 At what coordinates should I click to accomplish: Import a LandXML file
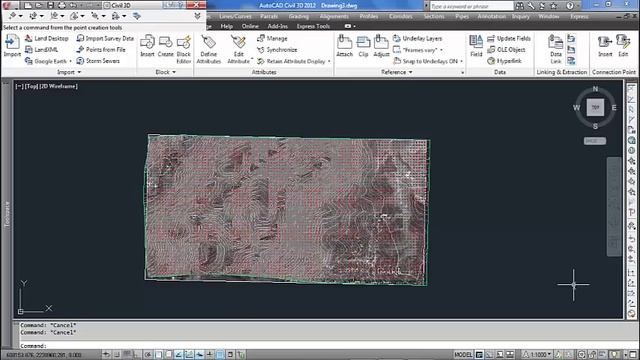pyautogui.click(x=42, y=50)
